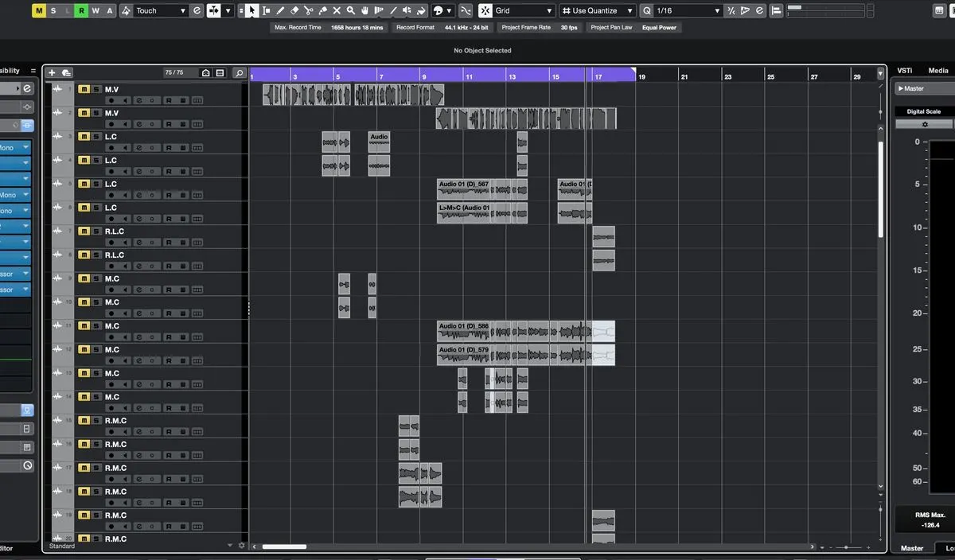
Task: Open the Grid snap type dropdown
Action: (x=548, y=10)
